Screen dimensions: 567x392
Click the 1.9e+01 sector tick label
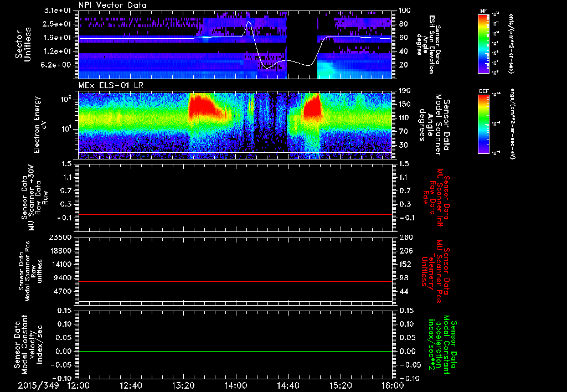point(58,38)
